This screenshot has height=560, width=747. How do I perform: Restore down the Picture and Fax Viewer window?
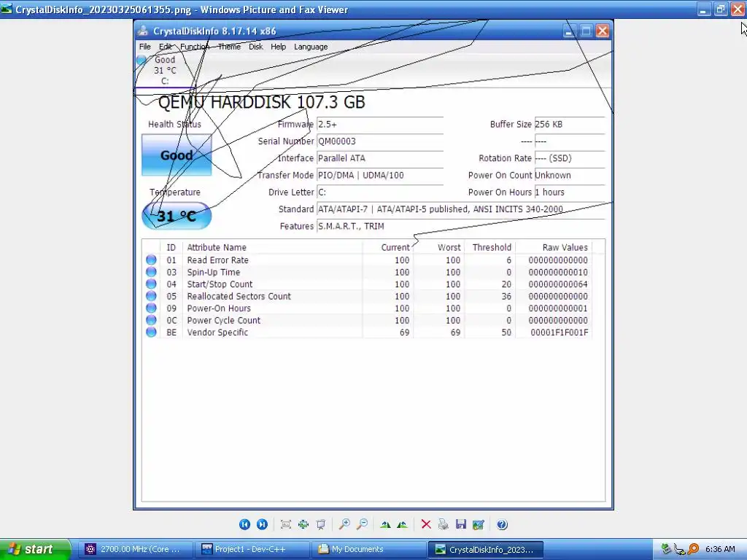(x=720, y=9)
